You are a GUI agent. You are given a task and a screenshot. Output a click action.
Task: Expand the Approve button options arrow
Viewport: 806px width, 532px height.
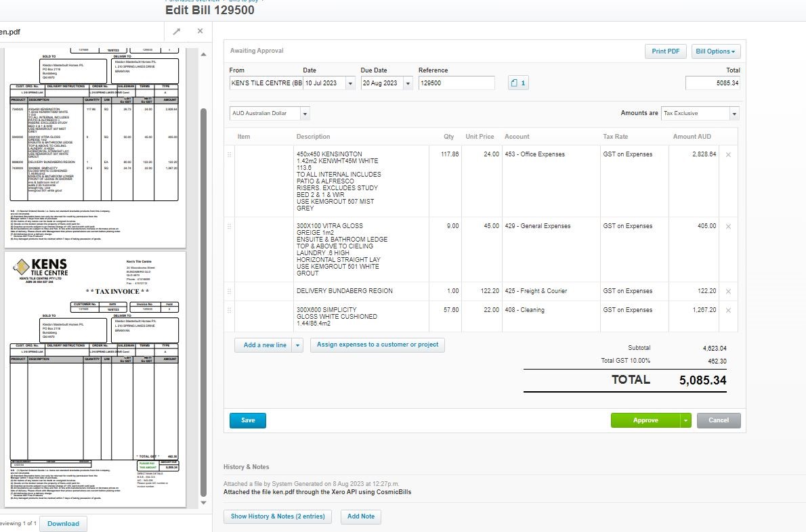tap(685, 420)
